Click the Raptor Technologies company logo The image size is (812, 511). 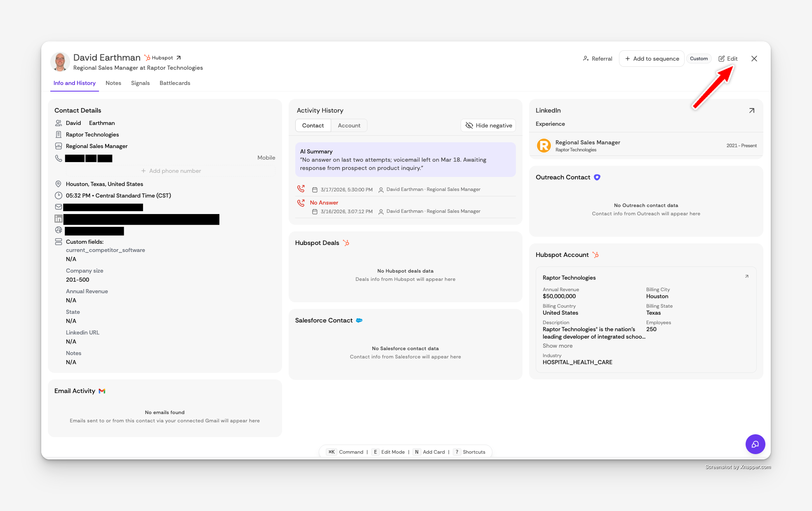(x=544, y=146)
